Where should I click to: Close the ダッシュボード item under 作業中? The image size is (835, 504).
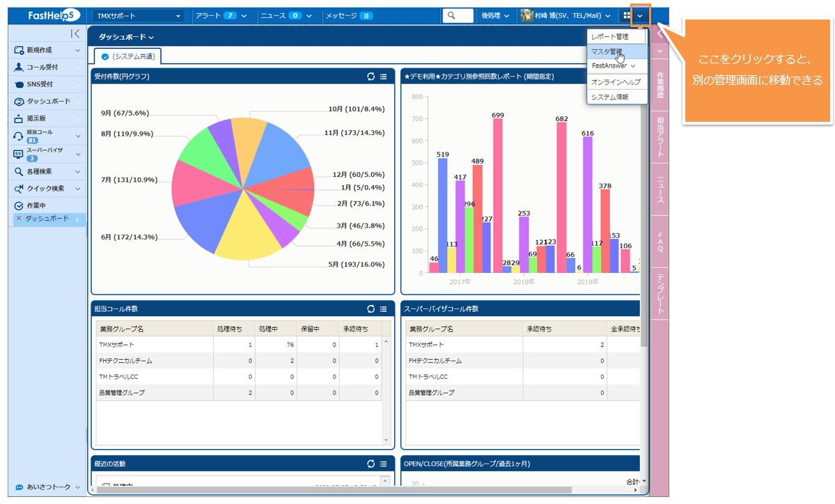[x=19, y=219]
